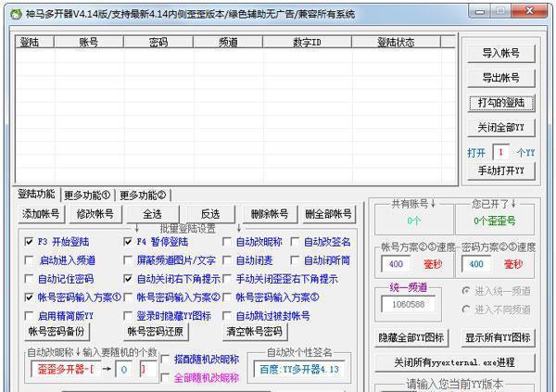Select 进入不同频道 radio button
This screenshot has width=556, height=392.
pos(466,310)
